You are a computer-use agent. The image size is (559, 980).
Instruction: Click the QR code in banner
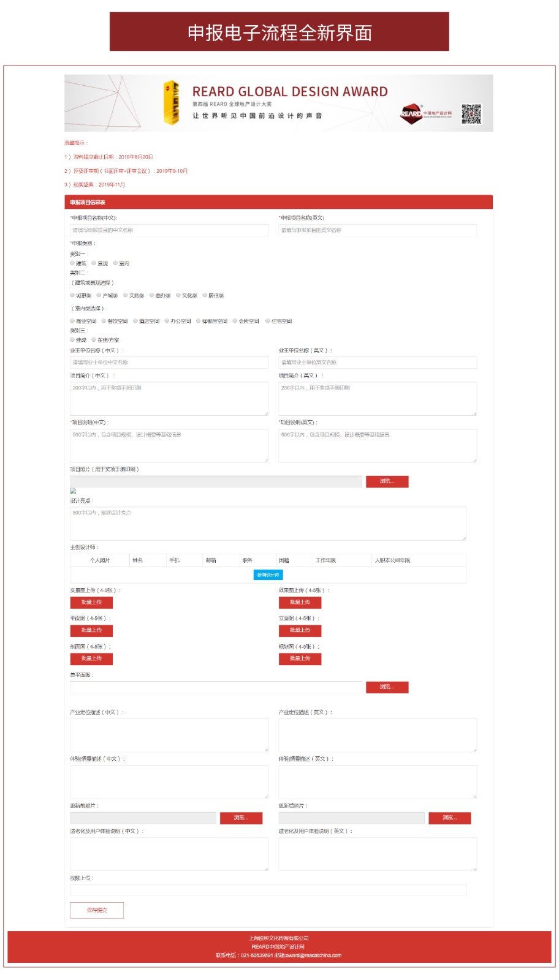pyautogui.click(x=471, y=115)
